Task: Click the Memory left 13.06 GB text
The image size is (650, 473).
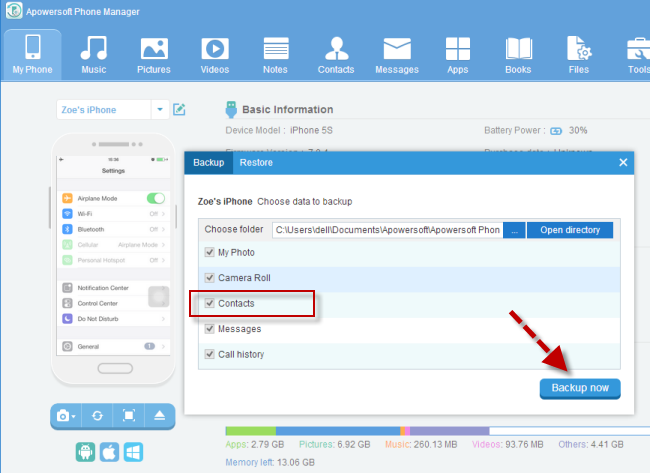Action: coord(270,462)
